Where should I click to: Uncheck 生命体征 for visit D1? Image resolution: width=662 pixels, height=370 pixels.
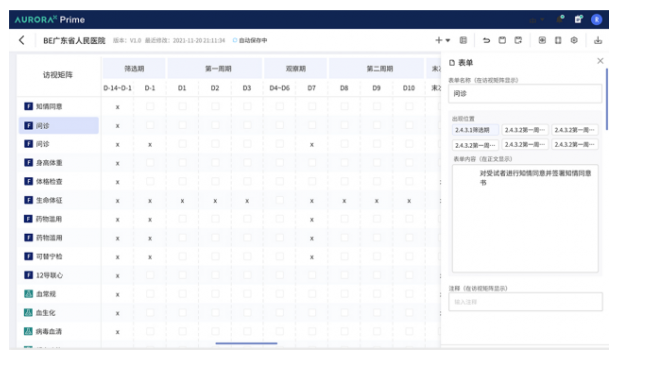(182, 201)
